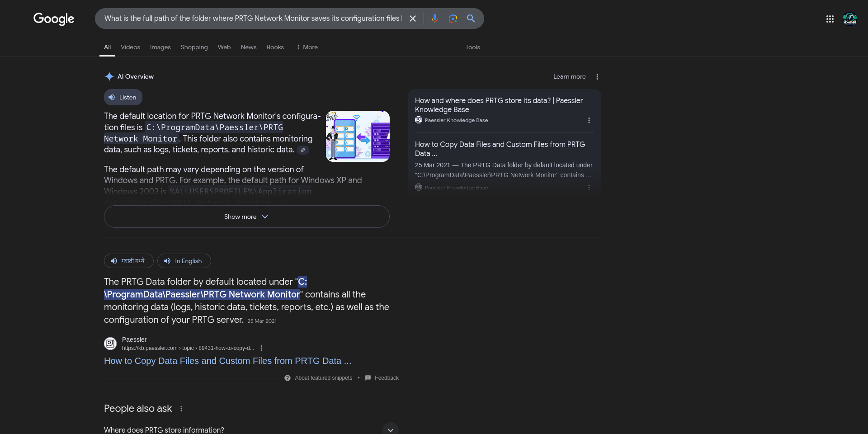Open the Google apps grid
This screenshot has height=434, width=868.
point(830,19)
